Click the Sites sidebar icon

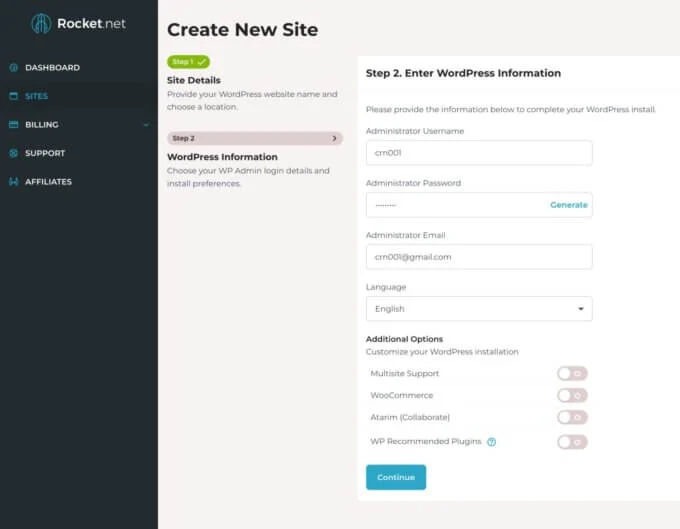pyautogui.click(x=14, y=96)
